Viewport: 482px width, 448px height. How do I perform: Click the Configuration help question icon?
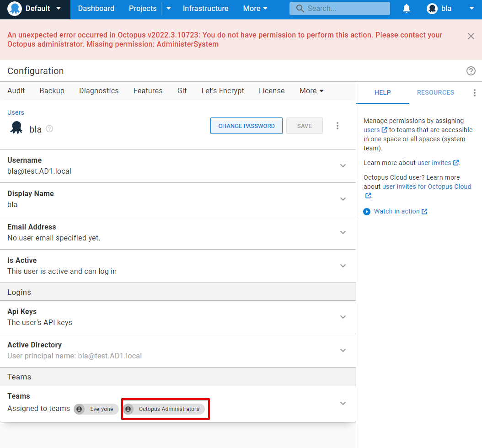[x=471, y=71]
